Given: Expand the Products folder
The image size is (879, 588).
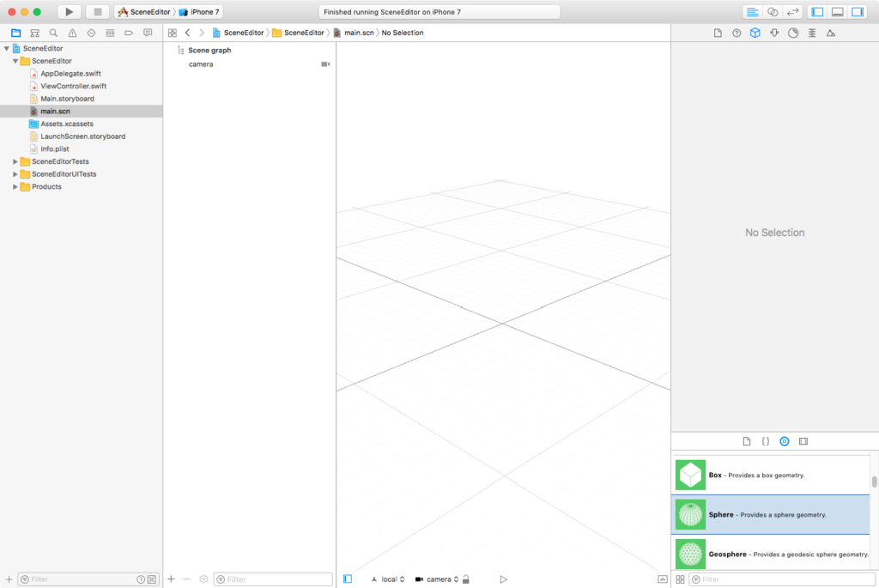Looking at the screenshot, I should tap(15, 186).
